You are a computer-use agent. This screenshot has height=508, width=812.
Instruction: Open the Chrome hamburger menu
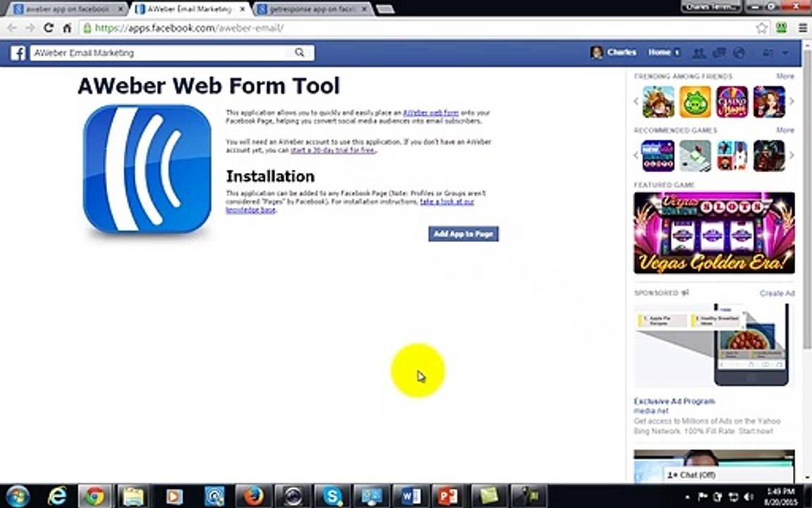[802, 28]
